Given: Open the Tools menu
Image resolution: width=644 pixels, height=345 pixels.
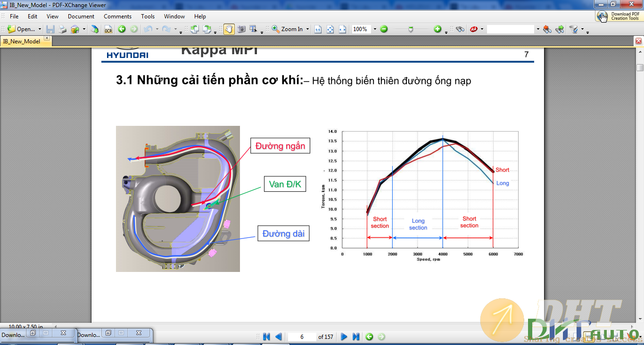Looking at the screenshot, I should point(148,16).
